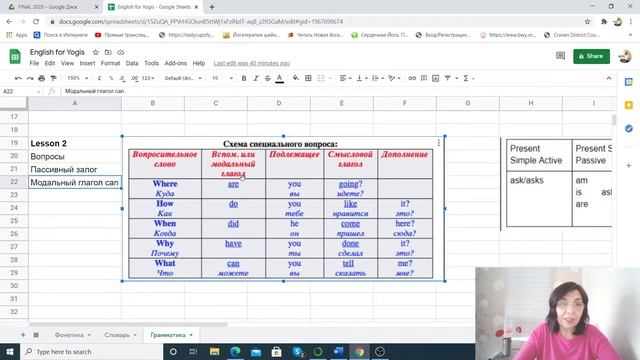Viewport: 640px width, 360px height.
Task: Increase decimal places
Action: 134,78
